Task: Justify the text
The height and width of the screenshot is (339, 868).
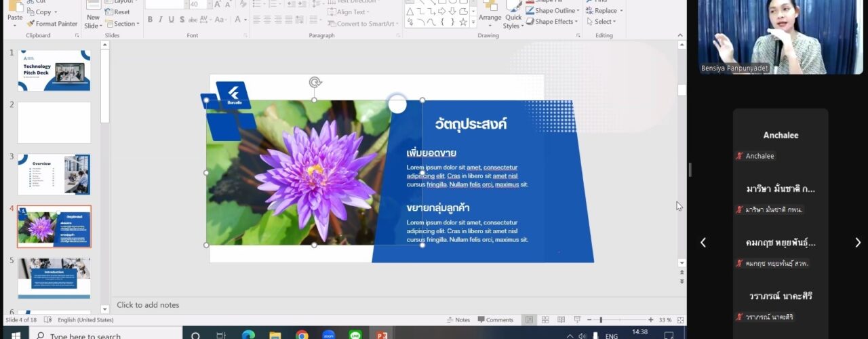Action: coord(288,20)
